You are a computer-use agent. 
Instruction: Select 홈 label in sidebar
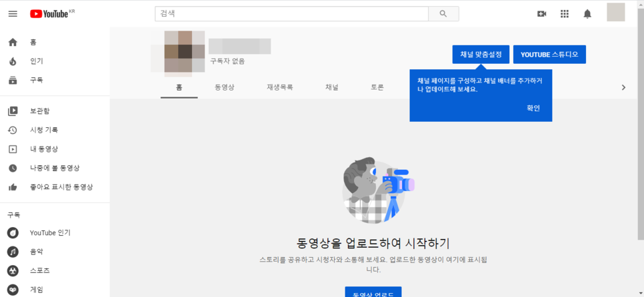tap(33, 42)
